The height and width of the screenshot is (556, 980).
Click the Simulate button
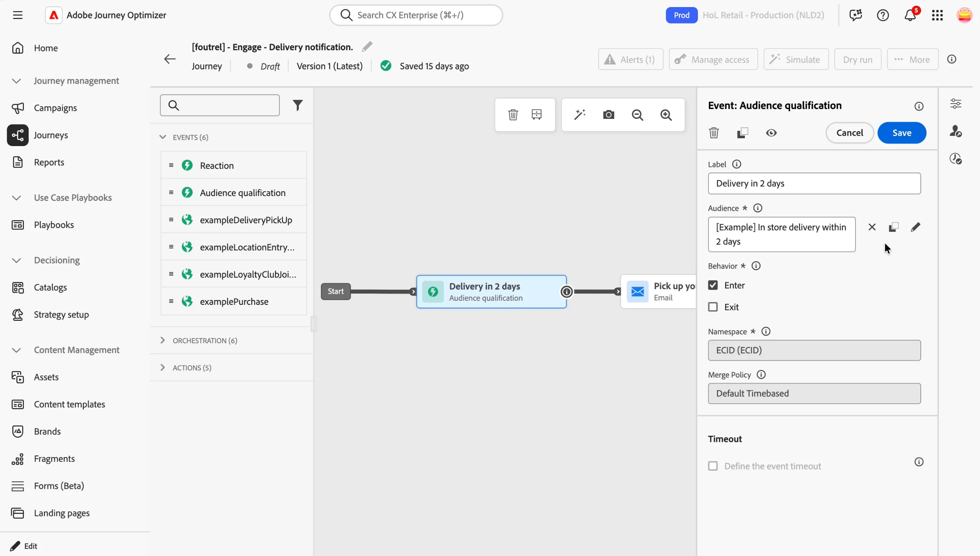(796, 59)
